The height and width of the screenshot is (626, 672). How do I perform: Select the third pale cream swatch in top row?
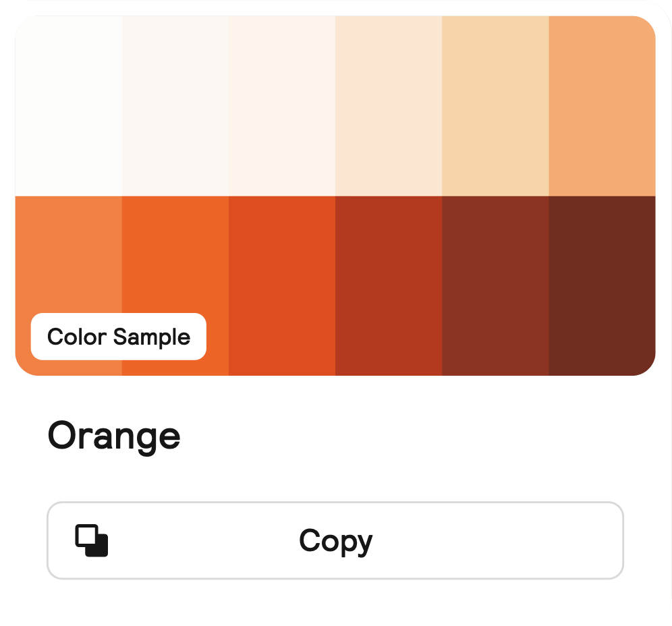coord(282,106)
